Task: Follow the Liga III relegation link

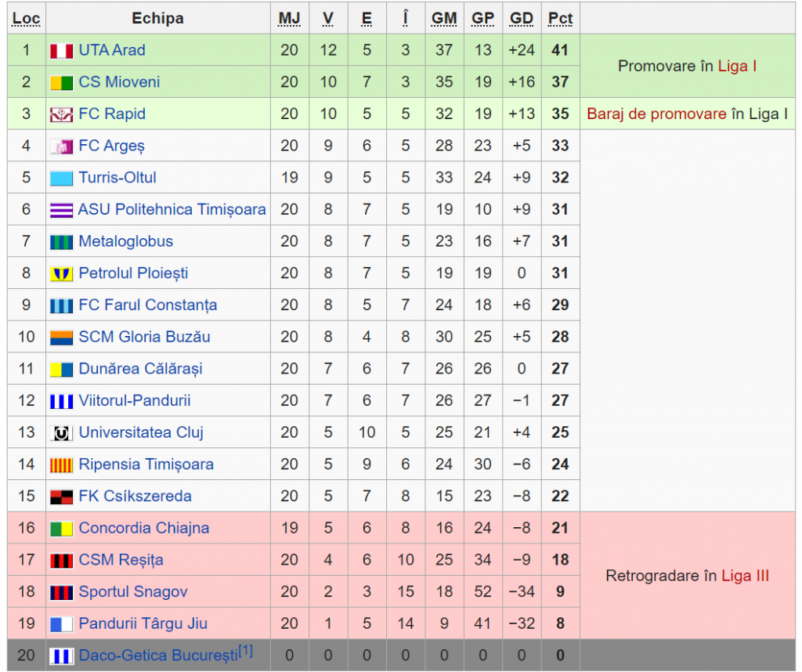Action: (x=746, y=576)
